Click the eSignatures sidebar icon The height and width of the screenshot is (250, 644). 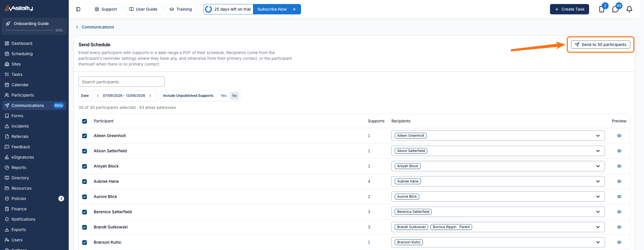click(7, 157)
